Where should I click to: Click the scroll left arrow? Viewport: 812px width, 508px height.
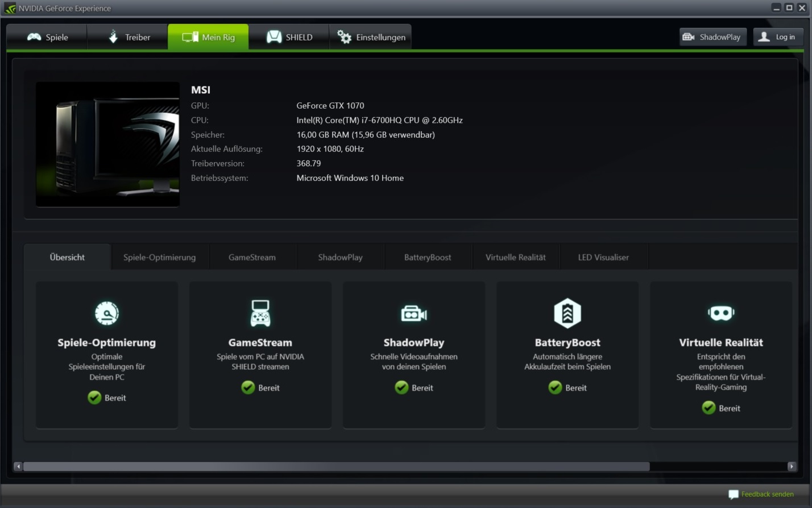tap(18, 466)
